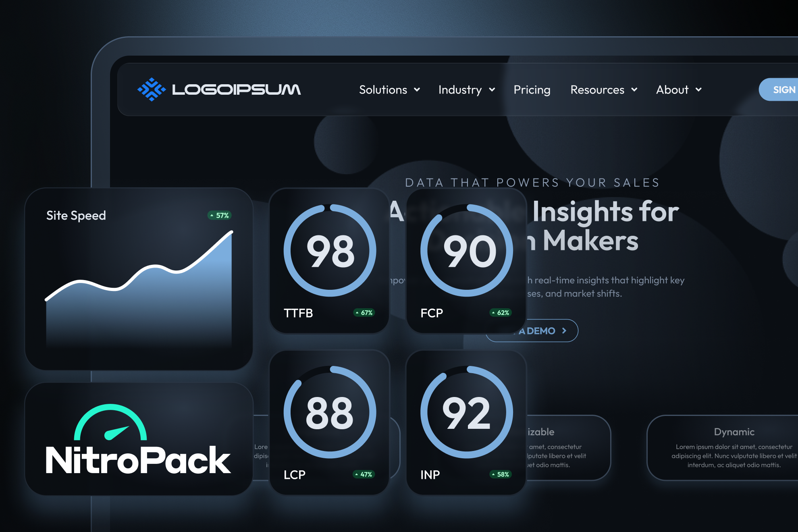Open the Industry dropdown chevron
This screenshot has height=532, width=798.
(x=492, y=89)
